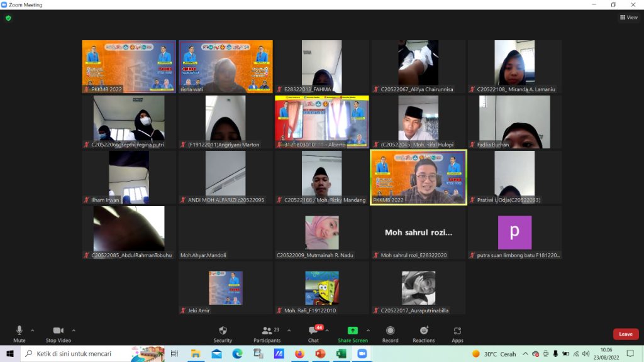This screenshot has width=644, height=362.
Task: Start recording with Record button
Action: pos(390,331)
